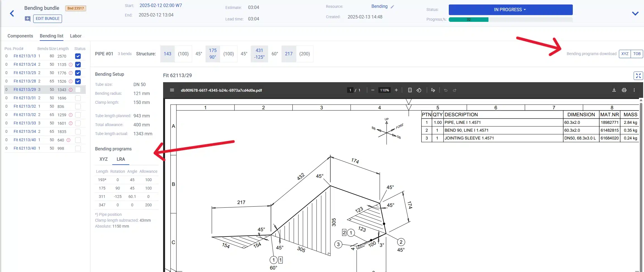Uncheck status for Fit 62113/13
644x272 pixels.
78,56
